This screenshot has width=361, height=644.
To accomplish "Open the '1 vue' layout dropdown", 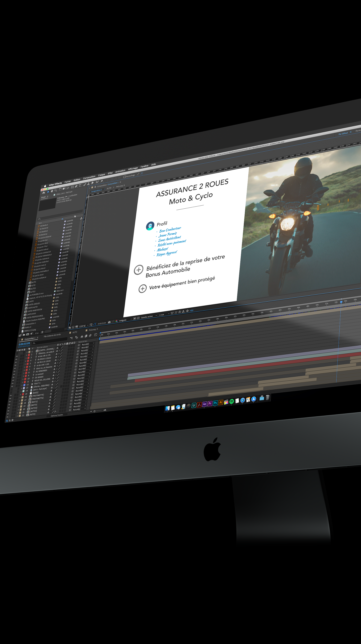I will point(164,314).
